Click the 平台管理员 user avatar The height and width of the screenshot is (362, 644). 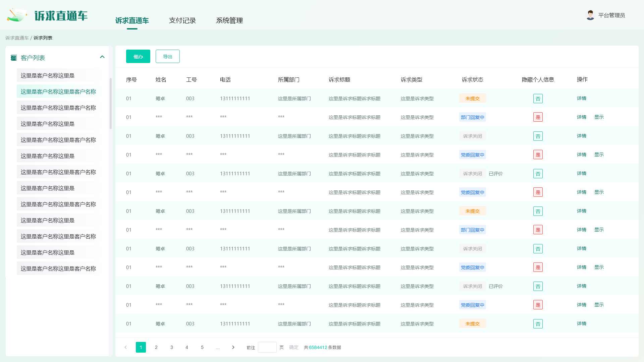click(x=590, y=15)
